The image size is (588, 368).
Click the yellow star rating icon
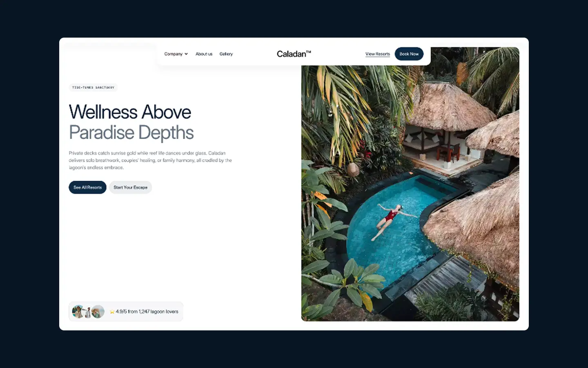pyautogui.click(x=112, y=312)
